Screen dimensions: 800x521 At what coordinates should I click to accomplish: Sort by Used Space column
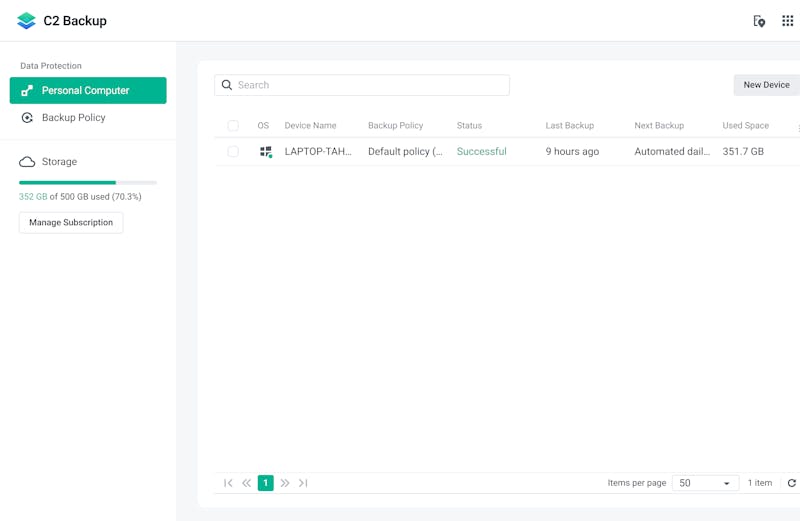[745, 126]
